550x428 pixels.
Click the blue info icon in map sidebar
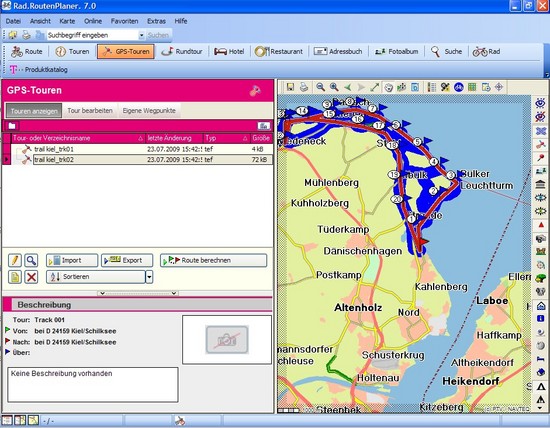(x=541, y=319)
